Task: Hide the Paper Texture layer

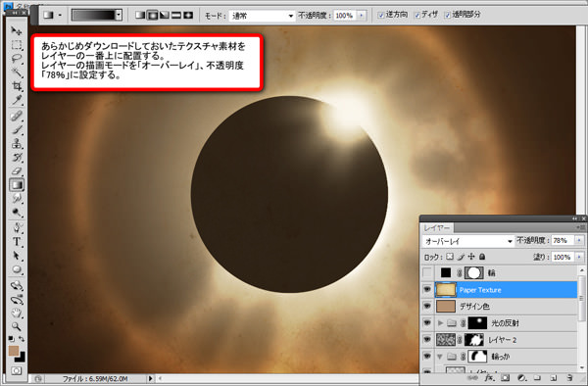Action: 427,289
